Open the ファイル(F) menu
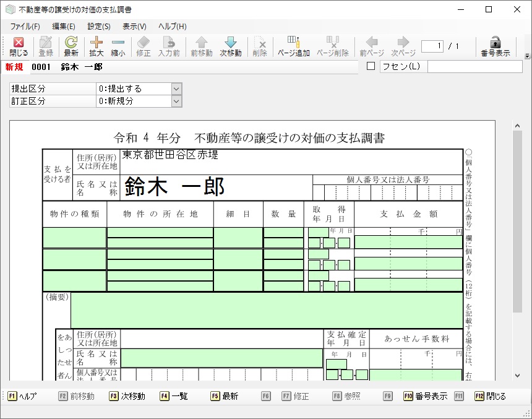 (25, 26)
